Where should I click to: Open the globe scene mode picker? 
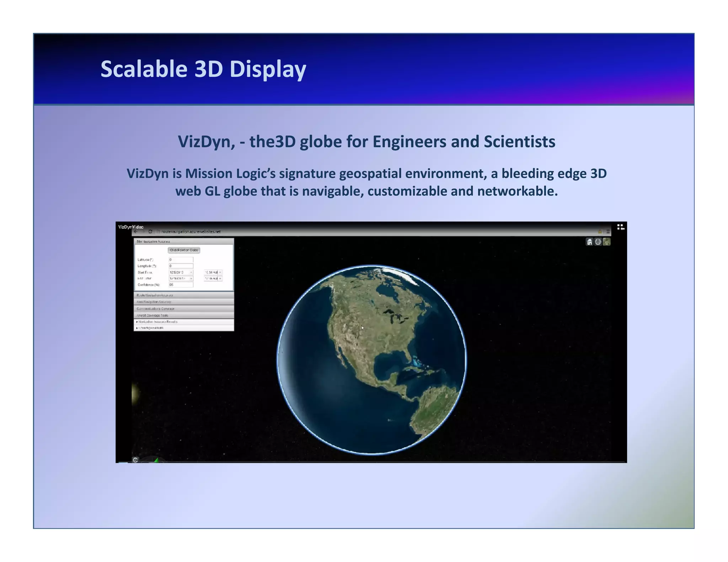point(598,242)
